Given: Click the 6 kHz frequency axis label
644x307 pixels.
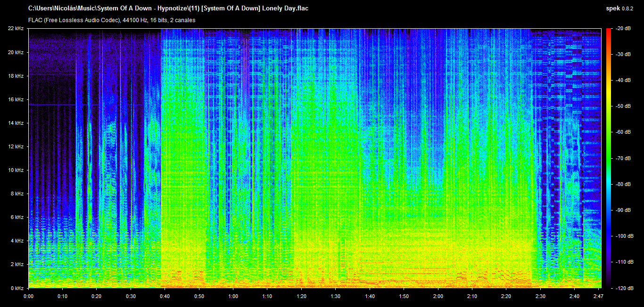Looking at the screenshot, I should tap(17, 217).
